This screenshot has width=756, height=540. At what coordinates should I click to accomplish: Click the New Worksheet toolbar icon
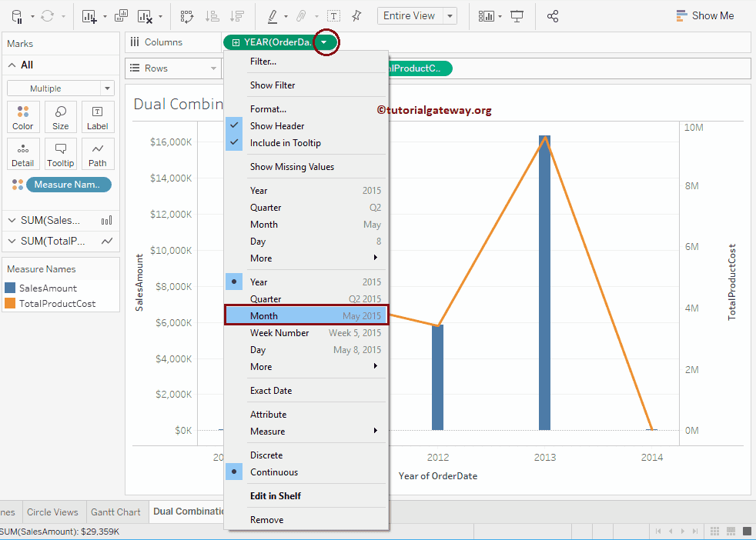click(89, 16)
